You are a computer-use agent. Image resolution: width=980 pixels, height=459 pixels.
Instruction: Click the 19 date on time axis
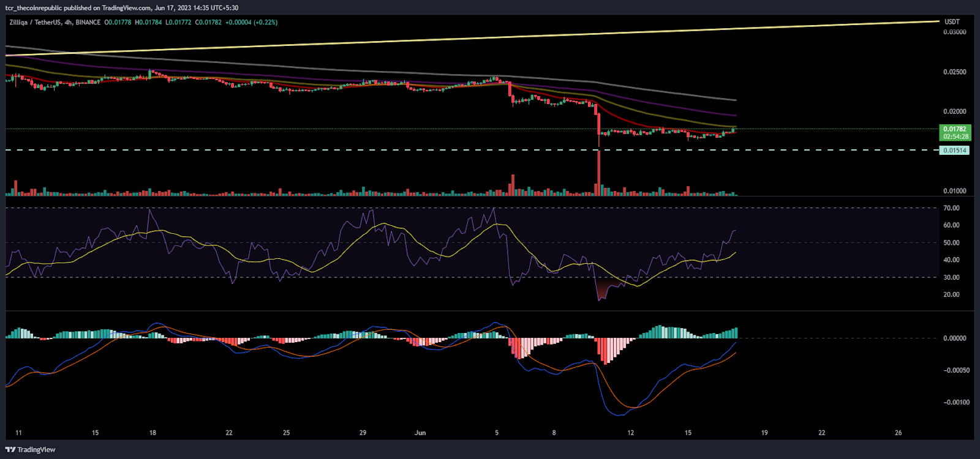click(764, 433)
